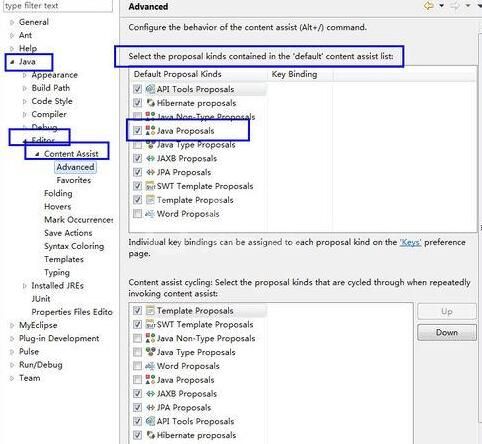Select Save Actions preference page
Image resolution: width=482 pixels, height=444 pixels.
click(x=68, y=233)
